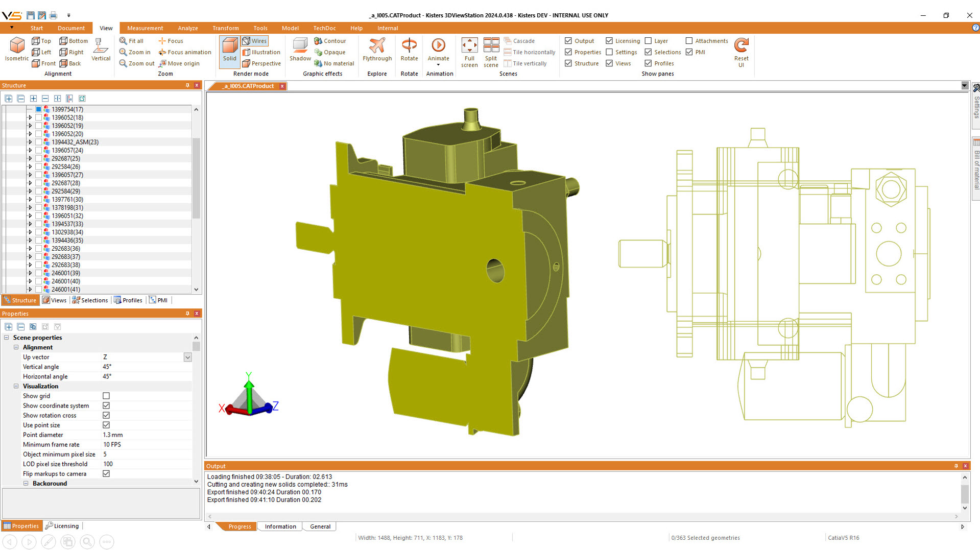Start Flythrough explore mode

click(377, 49)
